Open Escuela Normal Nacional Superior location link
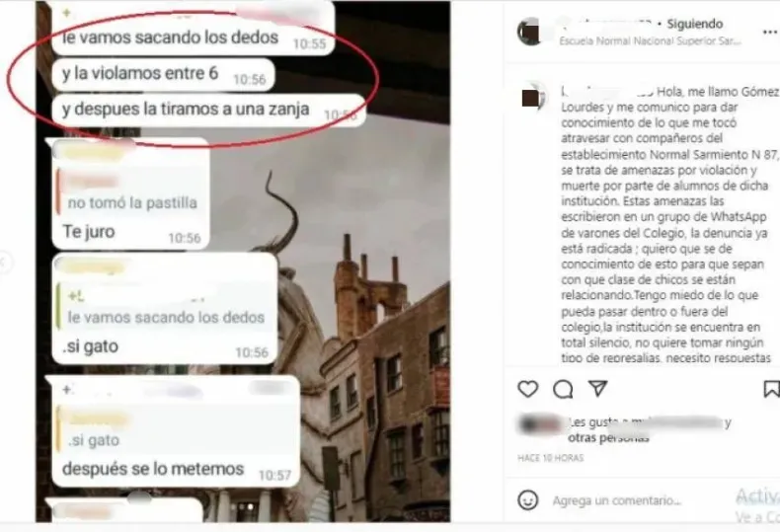Viewport: 780px width, 532px height. (650, 41)
